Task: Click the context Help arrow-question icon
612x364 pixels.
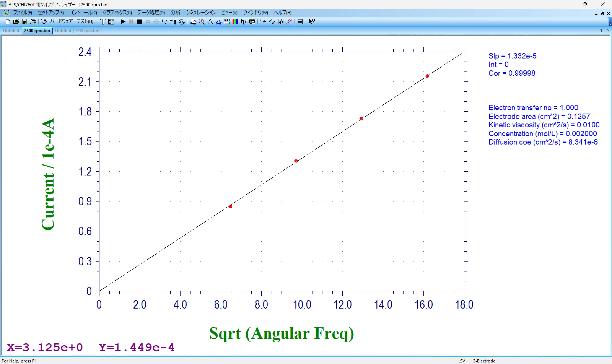Action: pos(312,22)
